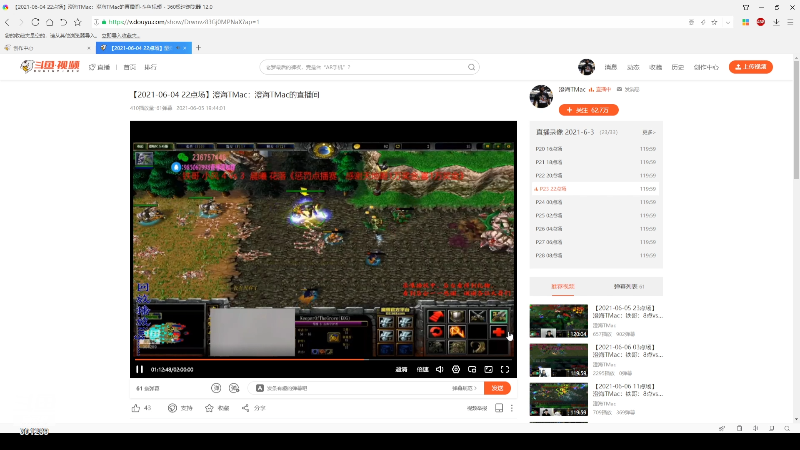Seek on the orange video progress bar
Viewport: 800px width, 450px height.
tap(323, 359)
